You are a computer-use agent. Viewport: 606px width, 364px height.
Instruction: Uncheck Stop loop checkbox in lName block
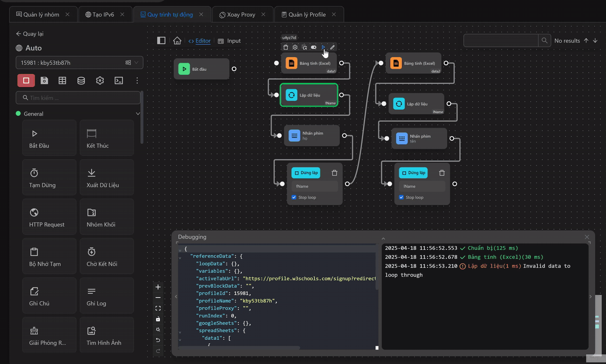click(x=401, y=198)
